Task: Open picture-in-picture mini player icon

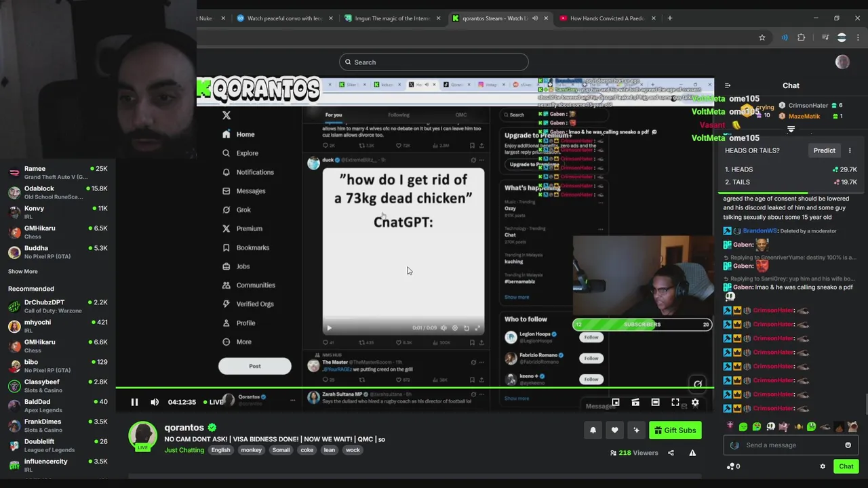Action: pyautogui.click(x=616, y=403)
